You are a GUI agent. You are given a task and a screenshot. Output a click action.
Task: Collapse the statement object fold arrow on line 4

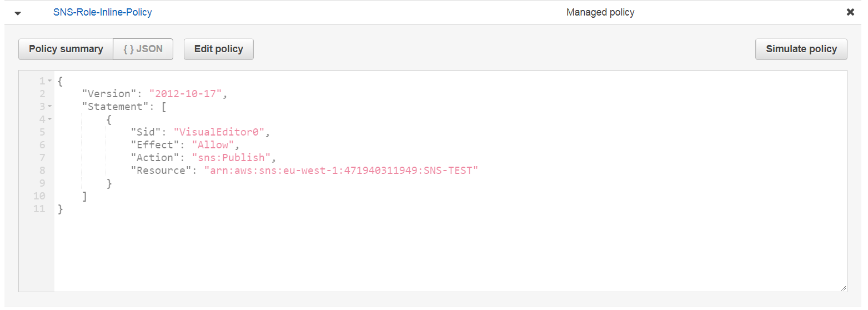49,119
